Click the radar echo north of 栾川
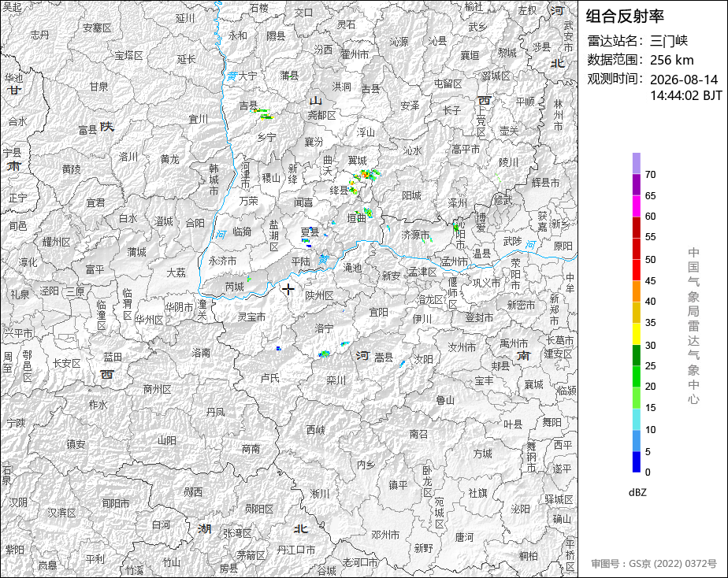Image resolution: width=728 pixels, height=578 pixels. coord(324,354)
